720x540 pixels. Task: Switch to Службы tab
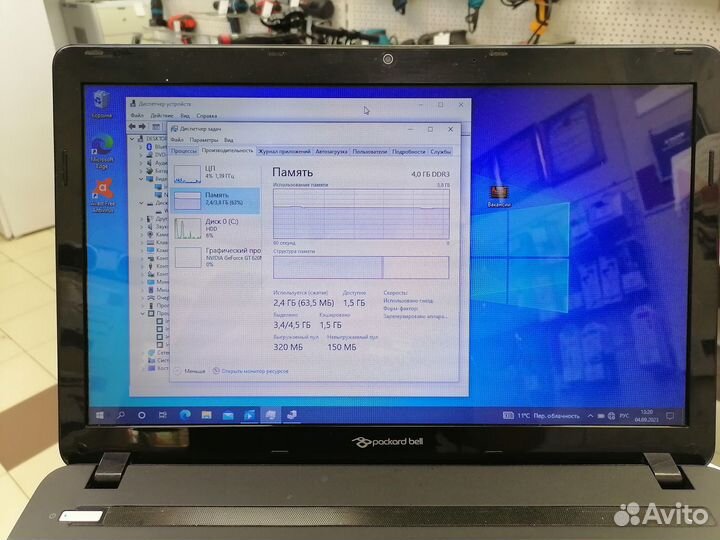point(440,152)
